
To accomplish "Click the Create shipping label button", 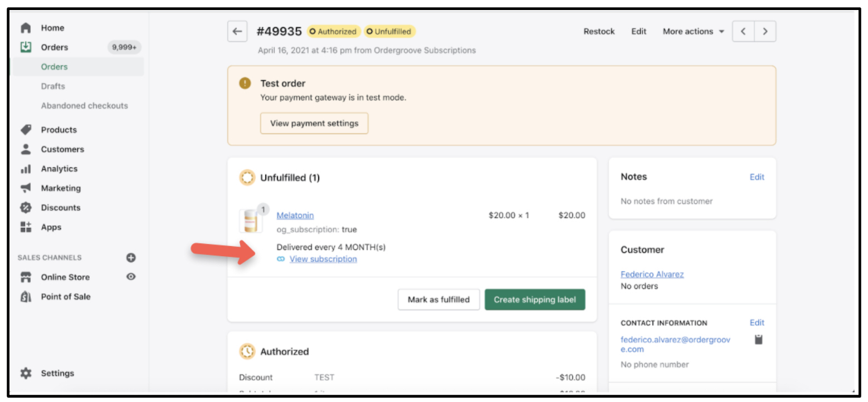I will tap(535, 300).
